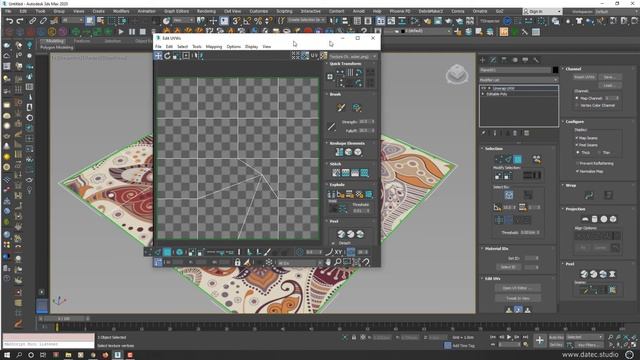
Task: Open Rendering menu in 3ds Max
Action: pos(207,11)
